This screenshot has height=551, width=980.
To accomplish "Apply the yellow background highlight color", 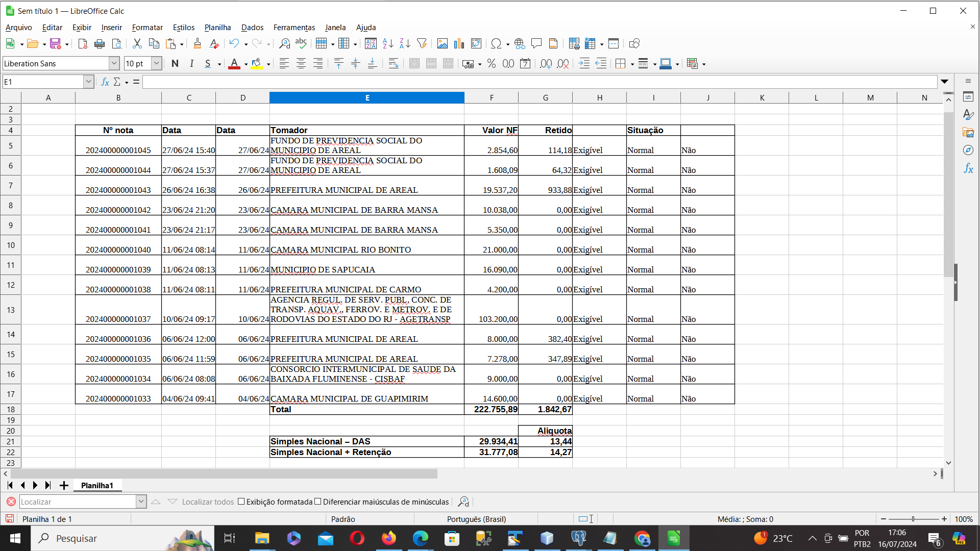I will (x=257, y=64).
